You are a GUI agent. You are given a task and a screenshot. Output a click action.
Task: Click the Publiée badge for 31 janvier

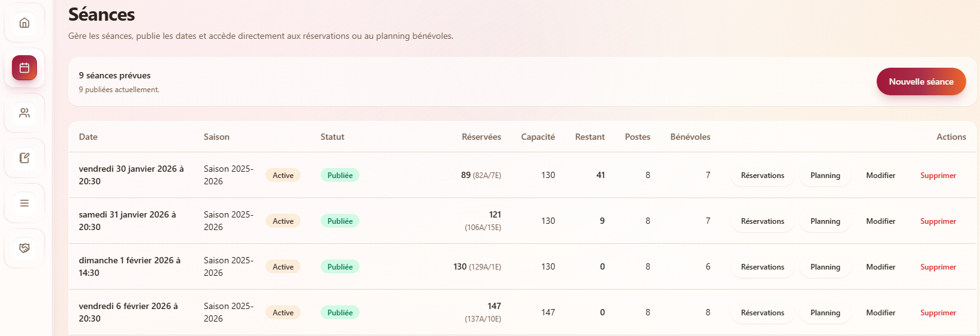click(339, 221)
